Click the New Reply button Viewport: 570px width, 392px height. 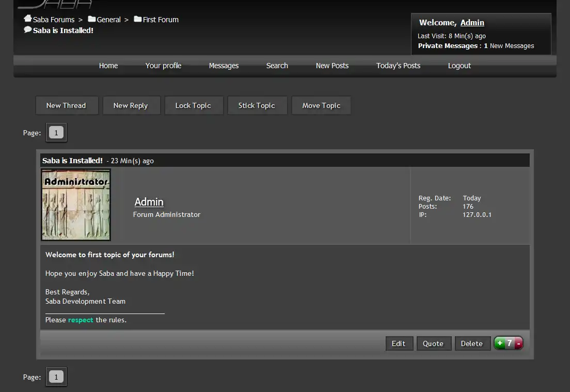point(131,105)
